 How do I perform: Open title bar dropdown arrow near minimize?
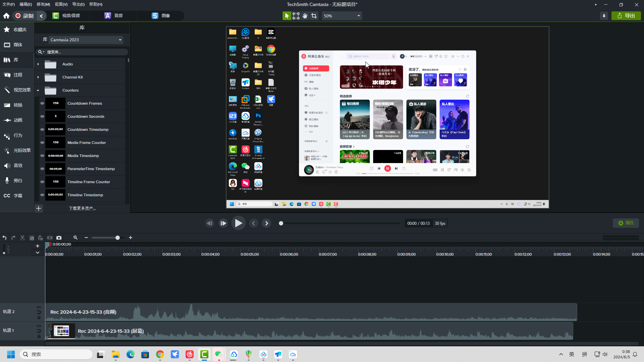click(596, 5)
